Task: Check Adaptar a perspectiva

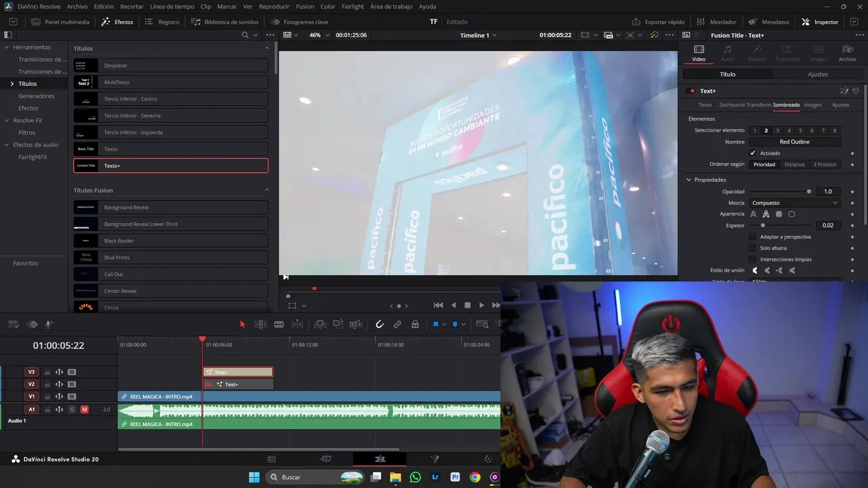Action: point(752,237)
